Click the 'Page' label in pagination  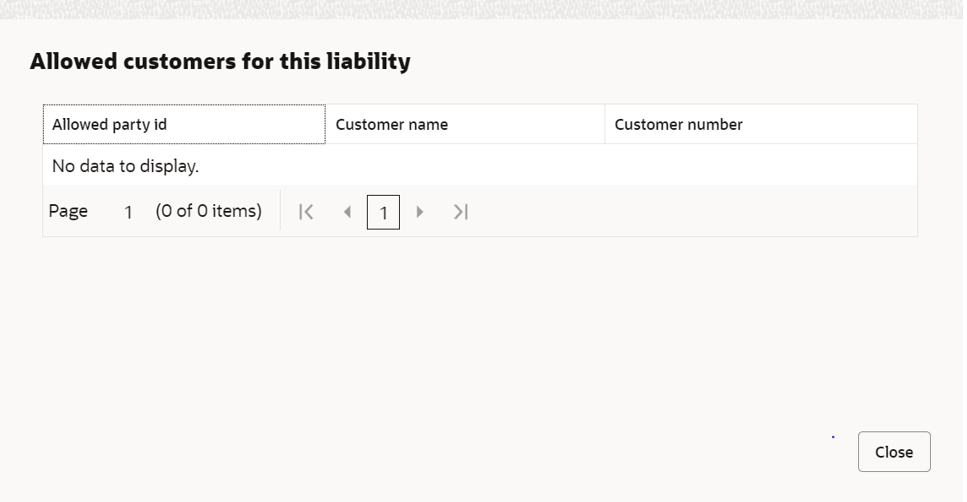point(68,211)
